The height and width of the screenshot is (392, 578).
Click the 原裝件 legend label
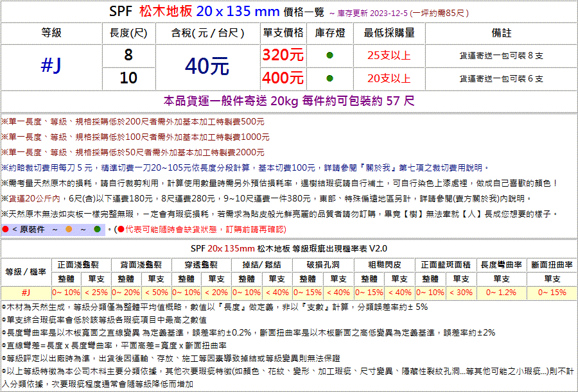coord(32,230)
